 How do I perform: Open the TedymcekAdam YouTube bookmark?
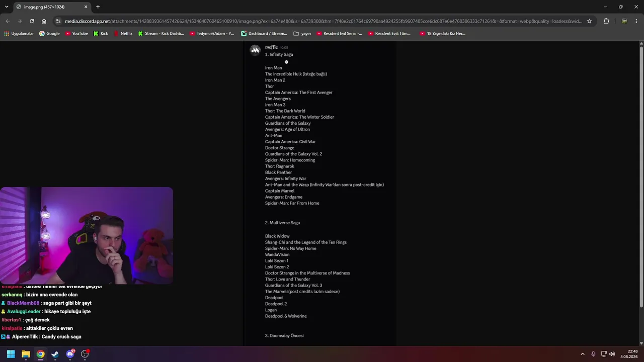tap(212, 34)
